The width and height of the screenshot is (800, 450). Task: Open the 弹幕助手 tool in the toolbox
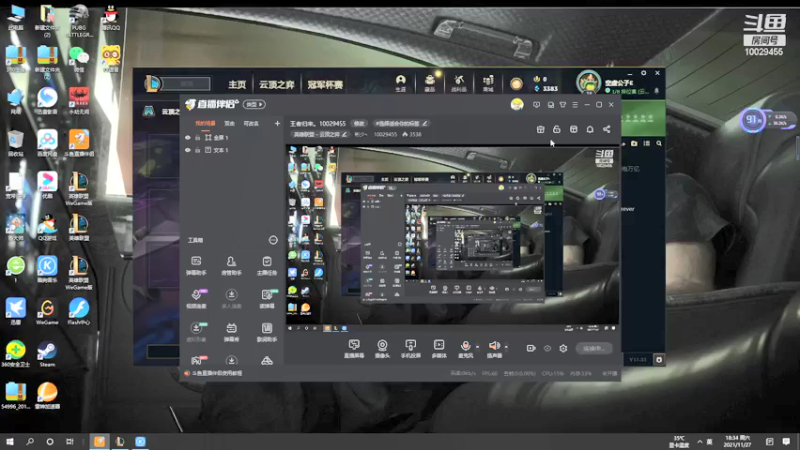(196, 265)
